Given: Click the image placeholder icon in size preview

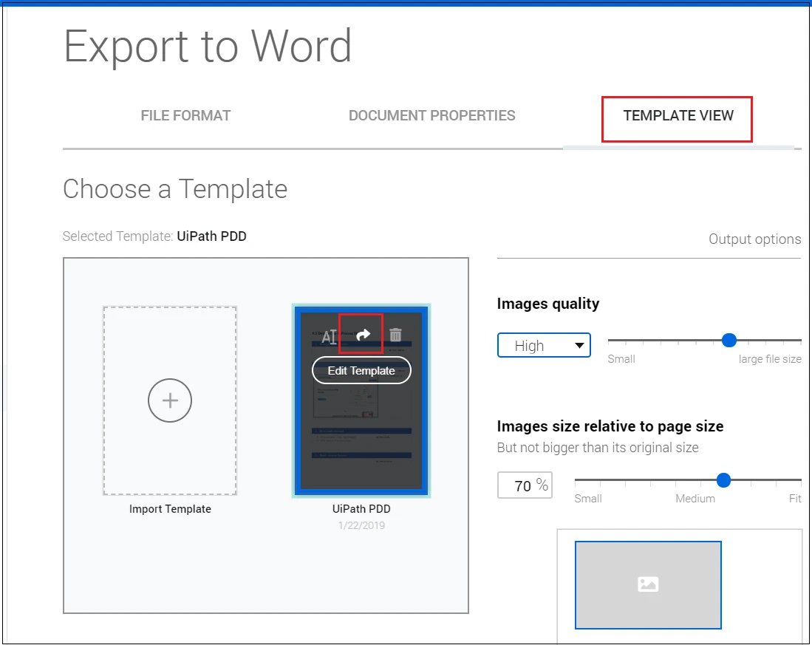Looking at the screenshot, I should (x=648, y=584).
